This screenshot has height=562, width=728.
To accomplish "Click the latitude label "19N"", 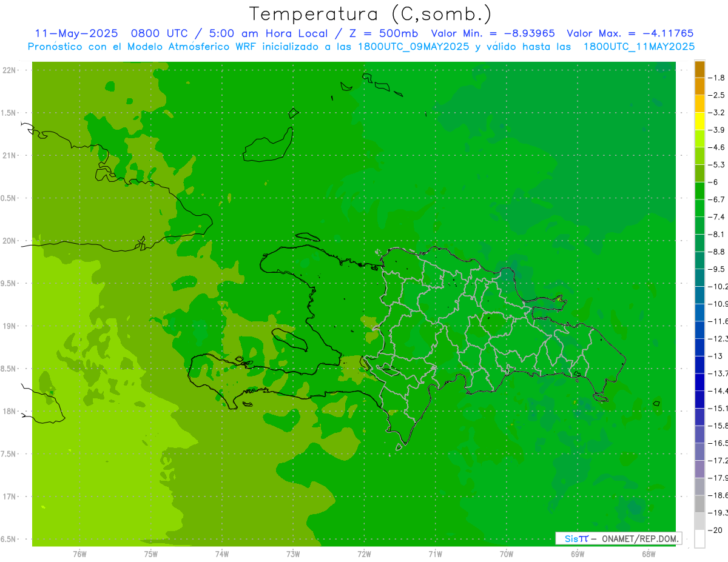I will pyautogui.click(x=10, y=326).
